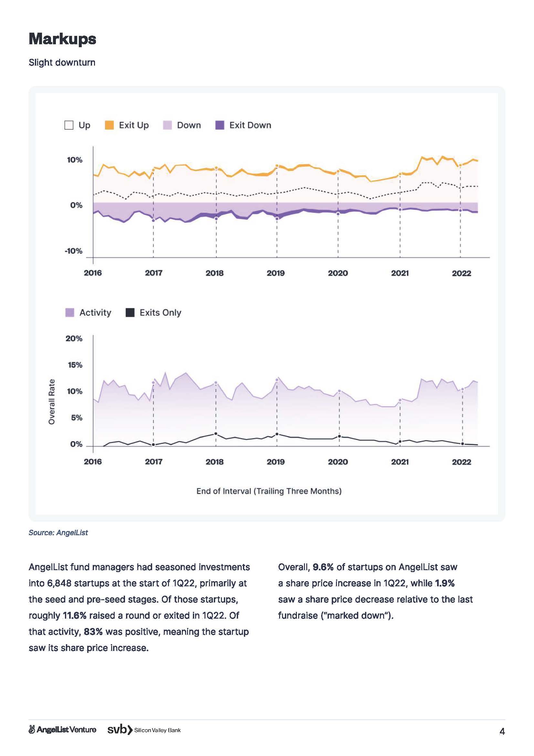Select the dark purple Exit Down swatch
This screenshot has width=534, height=756.
click(219, 125)
